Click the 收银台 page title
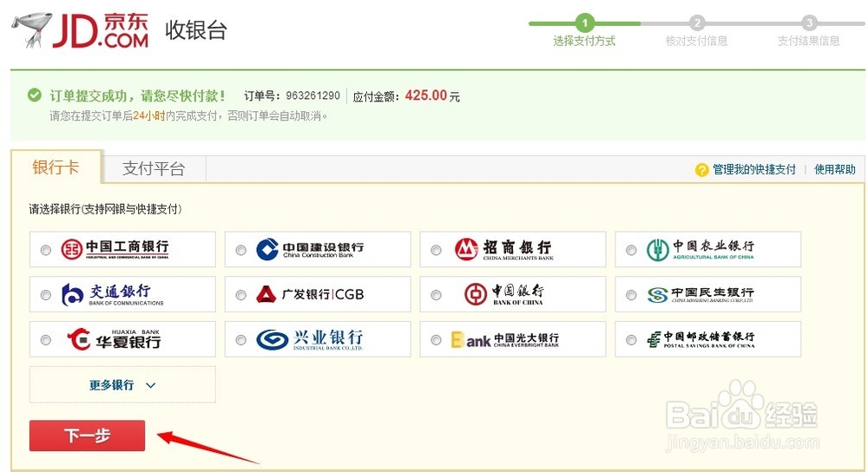 [196, 29]
